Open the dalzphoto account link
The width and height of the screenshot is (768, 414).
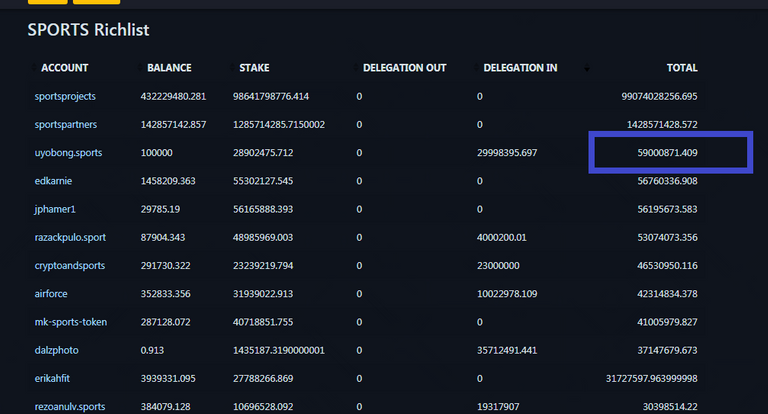(x=56, y=350)
